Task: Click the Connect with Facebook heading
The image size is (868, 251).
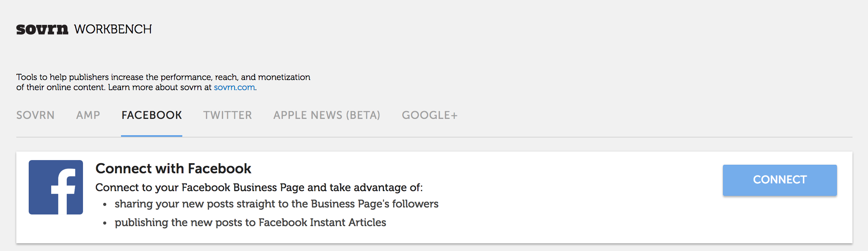Action: (x=173, y=169)
